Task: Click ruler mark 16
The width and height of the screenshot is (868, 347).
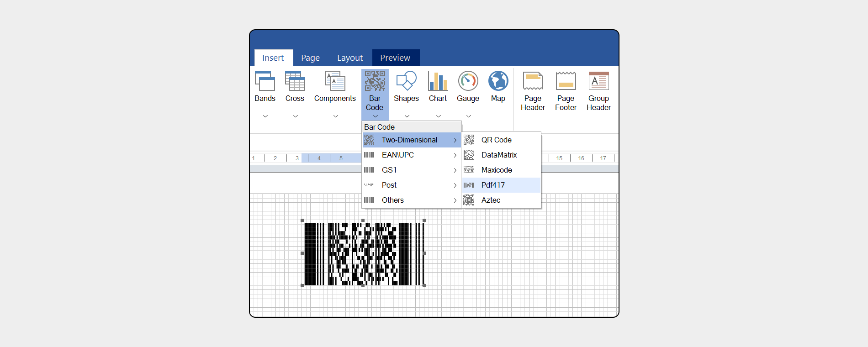Action: point(581,158)
